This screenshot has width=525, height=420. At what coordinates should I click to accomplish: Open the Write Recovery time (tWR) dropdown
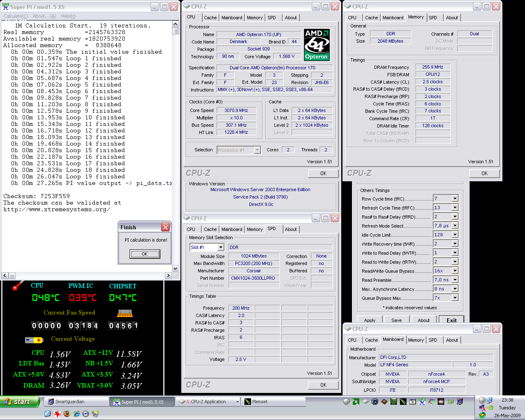(455, 244)
